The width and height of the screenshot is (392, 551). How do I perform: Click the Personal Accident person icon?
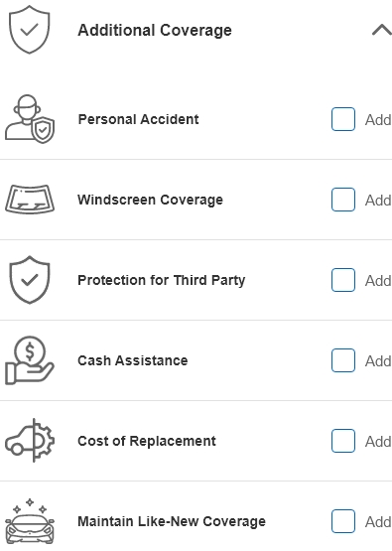(30, 119)
